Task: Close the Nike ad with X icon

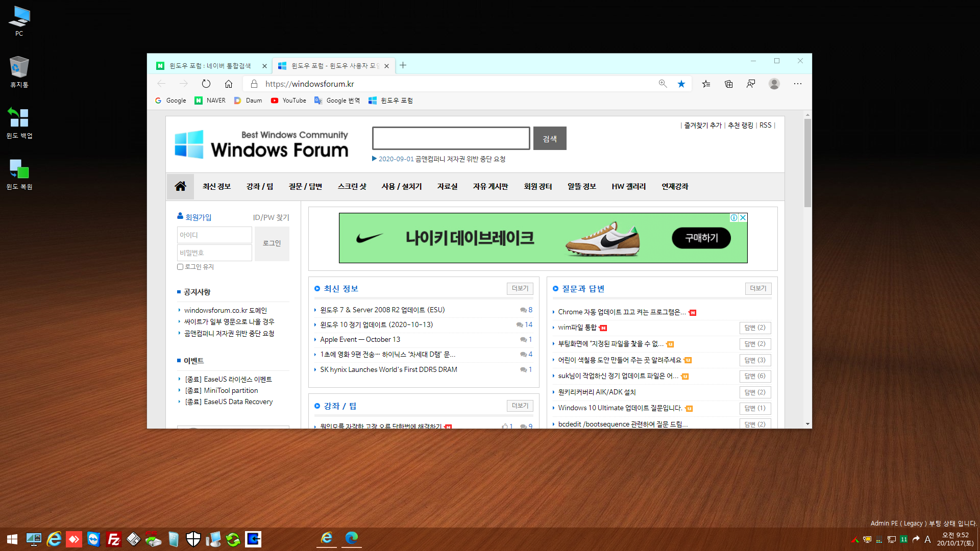Action: pyautogui.click(x=743, y=217)
